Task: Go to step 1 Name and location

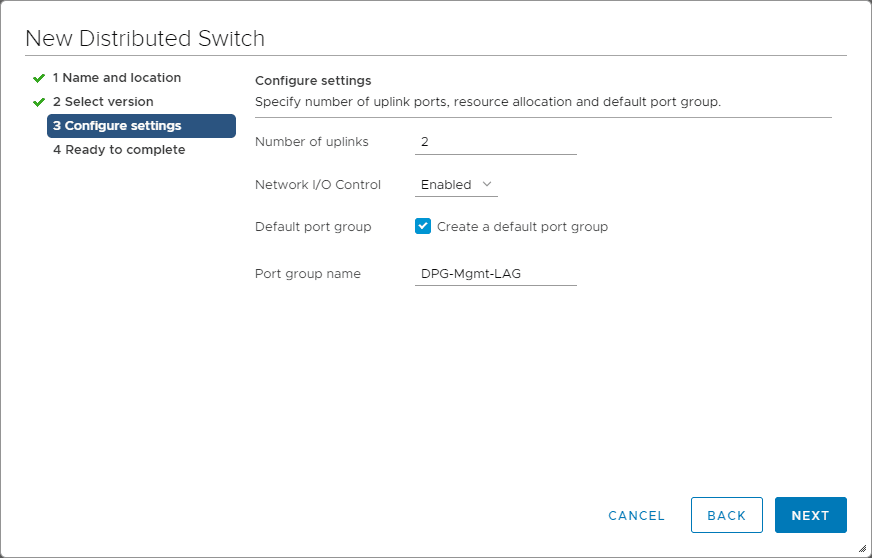Action: [117, 78]
